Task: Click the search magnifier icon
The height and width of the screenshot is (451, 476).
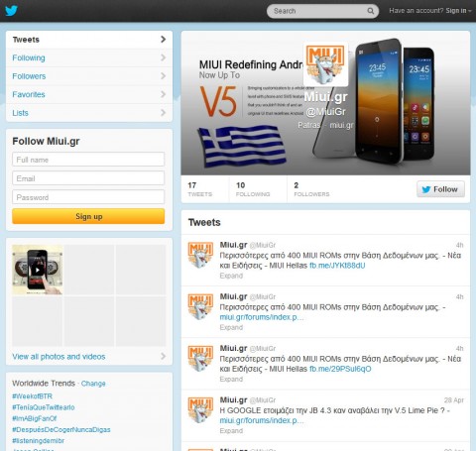Action: (371, 11)
